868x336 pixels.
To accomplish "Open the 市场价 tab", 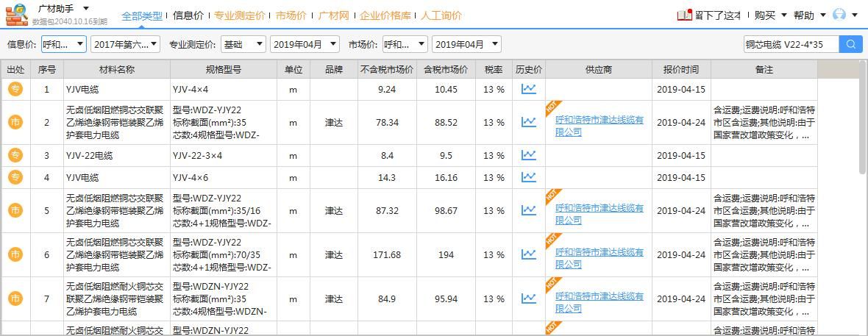I will (x=291, y=15).
